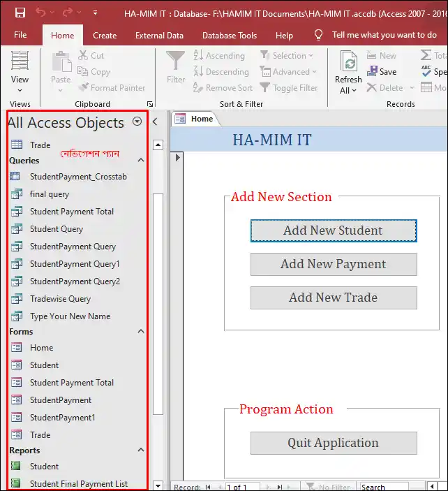The width and height of the screenshot is (448, 491).
Task: Select the Home form in navigation pane
Action: pos(42,348)
